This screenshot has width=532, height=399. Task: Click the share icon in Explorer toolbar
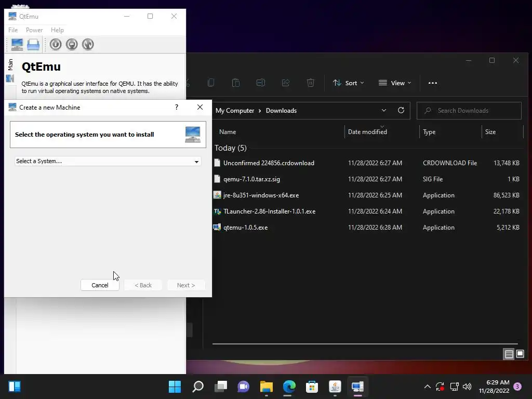pyautogui.click(x=286, y=83)
